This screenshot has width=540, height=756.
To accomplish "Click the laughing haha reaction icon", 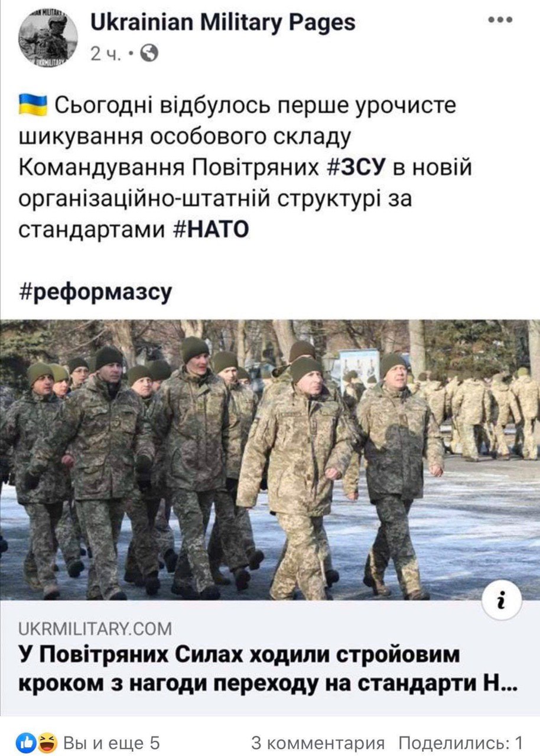I will (47, 742).
